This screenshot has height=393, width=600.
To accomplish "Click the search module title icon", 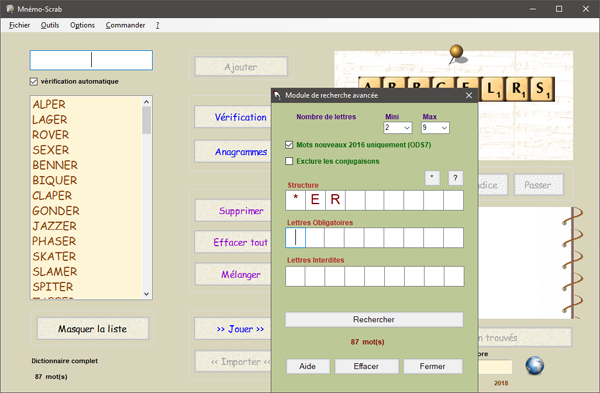I will 278,95.
